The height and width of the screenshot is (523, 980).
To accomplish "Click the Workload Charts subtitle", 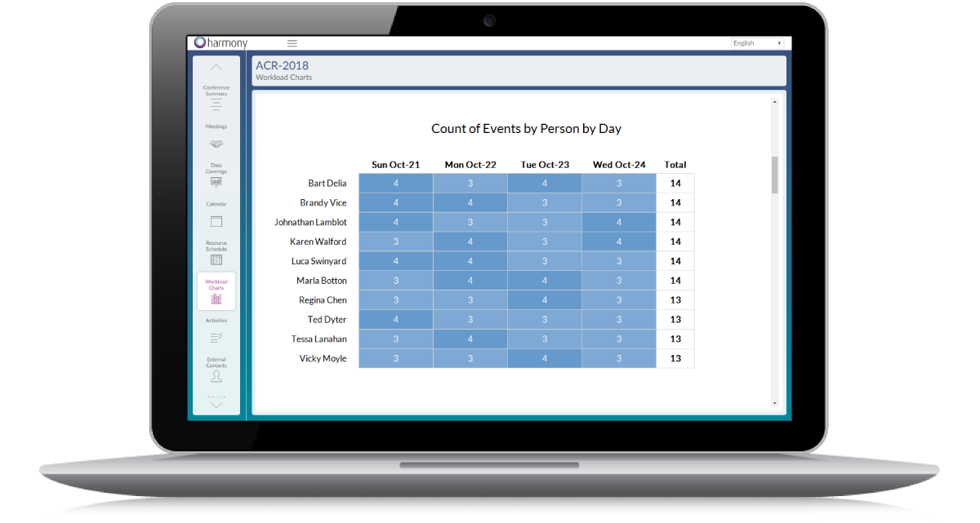I will click(x=283, y=78).
